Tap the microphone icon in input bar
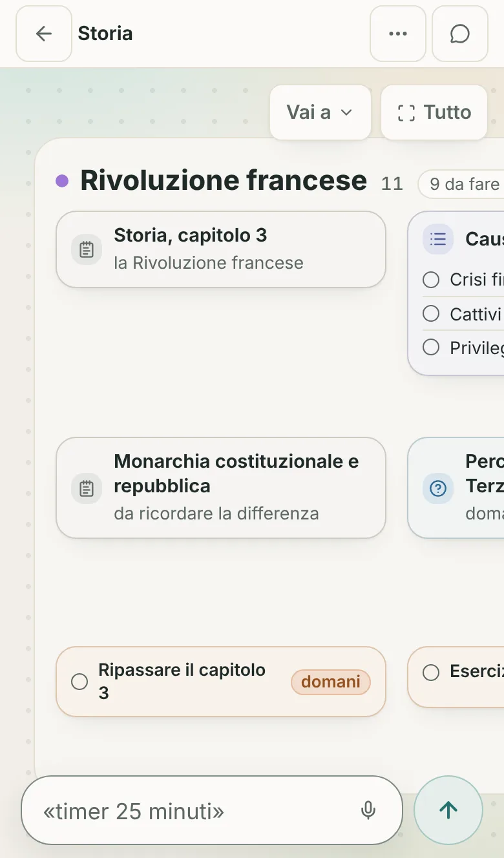 click(x=368, y=810)
